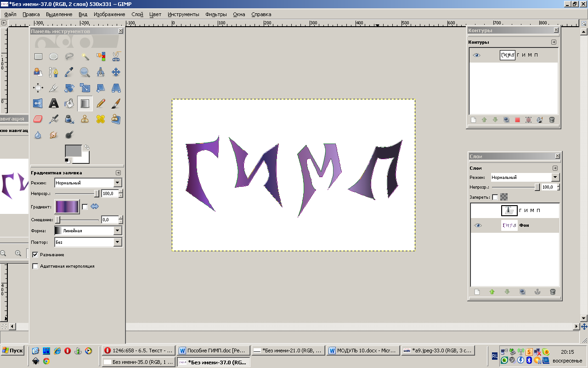
Task: Toggle the Размывание checkbox
Action: (35, 254)
